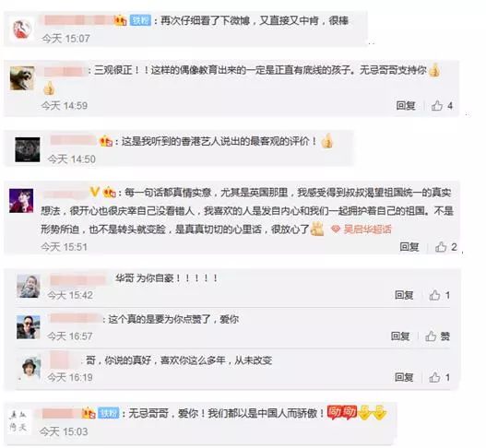The width and height of the screenshot is (486, 448).
Task: Reply to the 16:57 comment
Action: (400, 336)
